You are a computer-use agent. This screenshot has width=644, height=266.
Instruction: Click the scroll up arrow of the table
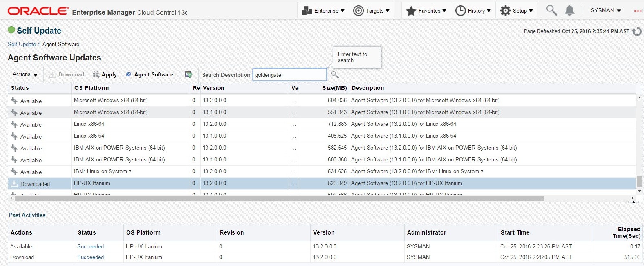pos(639,98)
